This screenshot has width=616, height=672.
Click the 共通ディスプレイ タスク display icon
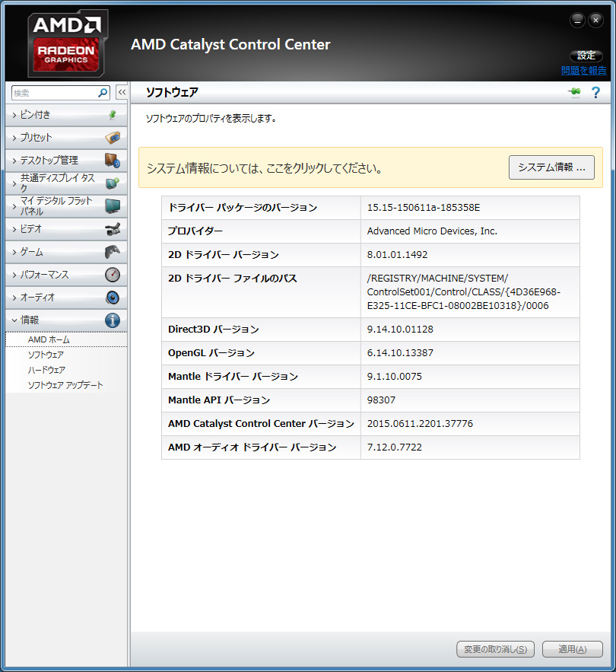pyautogui.click(x=113, y=183)
